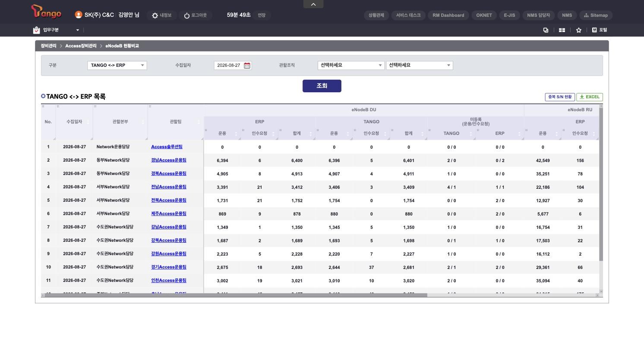Click the overlapping windows icon

click(x=546, y=30)
